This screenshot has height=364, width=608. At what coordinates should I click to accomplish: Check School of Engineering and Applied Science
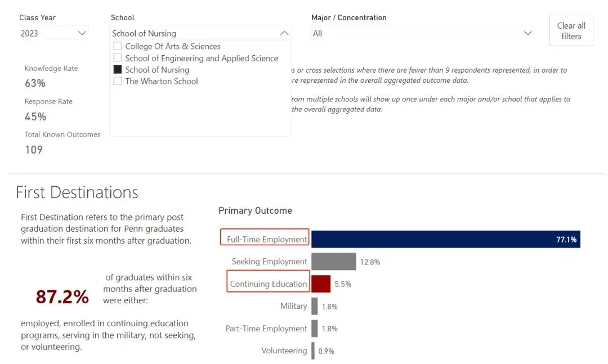click(x=118, y=58)
